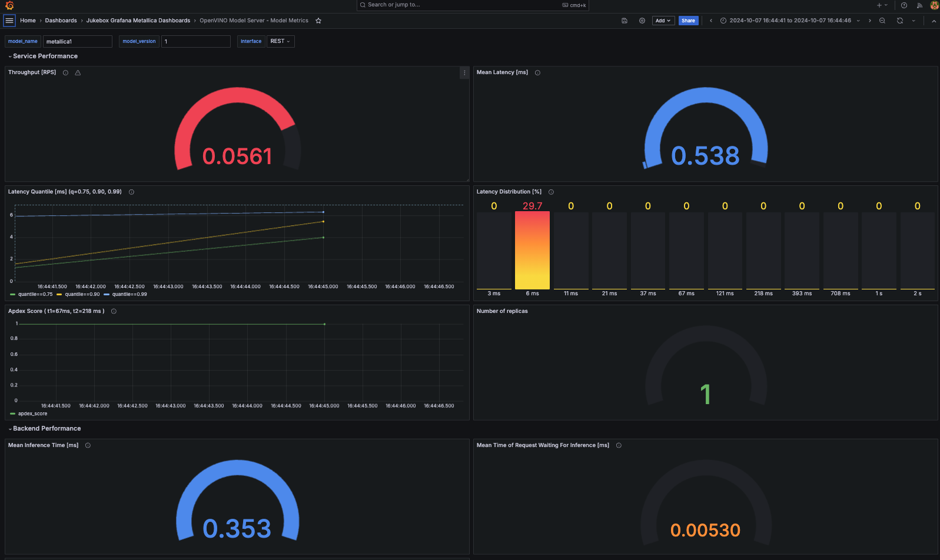This screenshot has width=940, height=560.
Task: Show Apdex Score panel info icon
Action: [x=114, y=312]
